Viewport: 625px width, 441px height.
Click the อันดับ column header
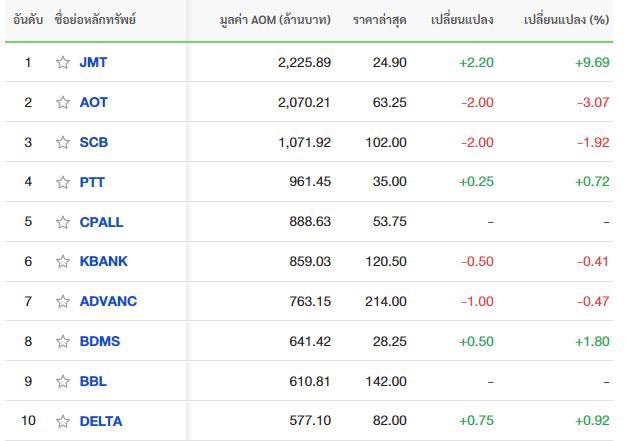click(x=28, y=19)
